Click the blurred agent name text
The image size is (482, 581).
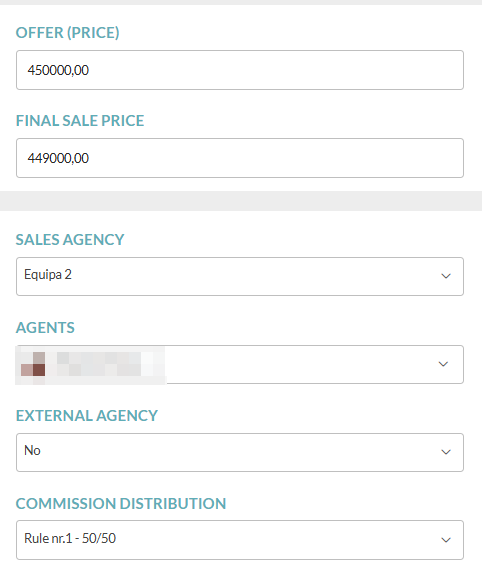click(106, 364)
